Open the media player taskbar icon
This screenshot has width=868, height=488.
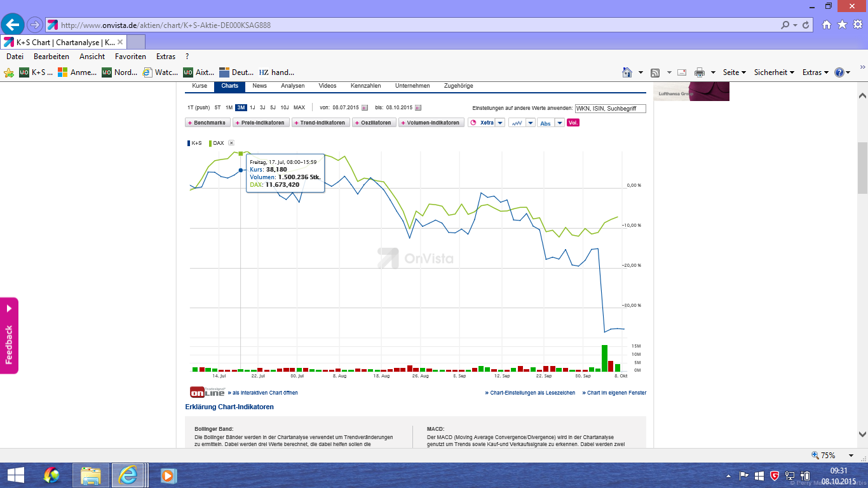coord(168,475)
